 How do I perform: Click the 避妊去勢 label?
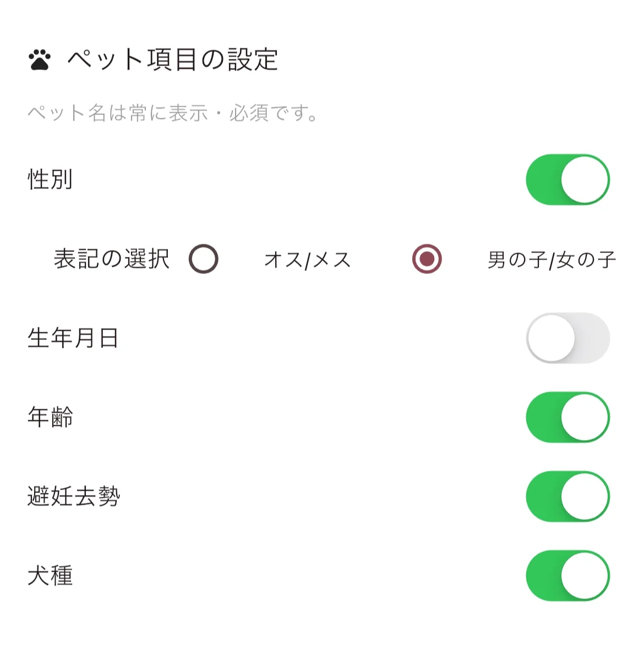click(74, 497)
